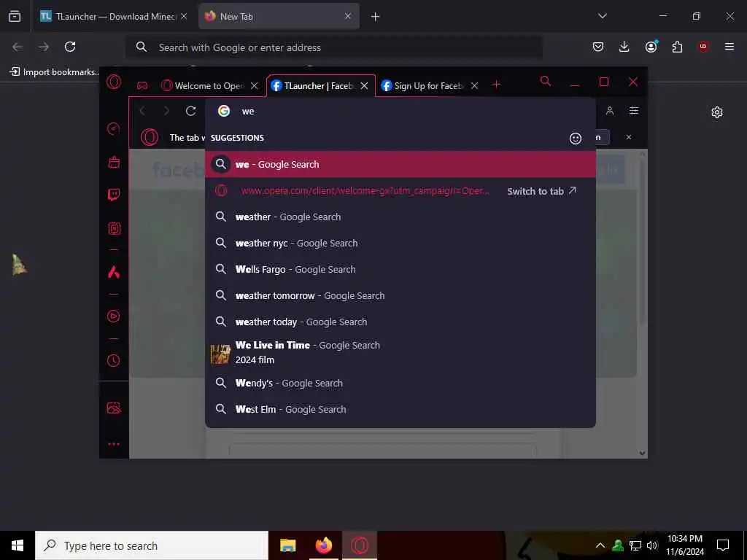
Task: Open File Explorer from taskbar
Action: point(287,545)
